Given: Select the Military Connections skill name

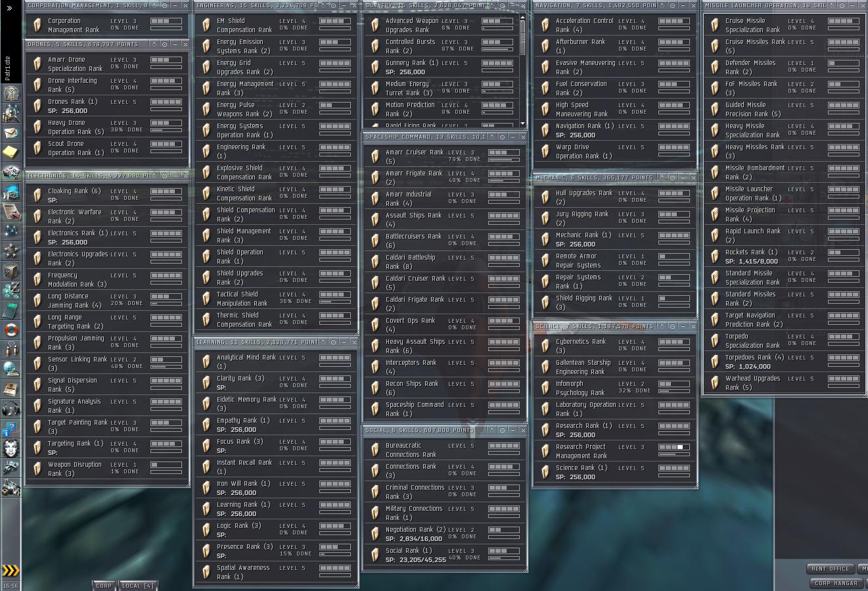Looking at the screenshot, I should point(414,513).
